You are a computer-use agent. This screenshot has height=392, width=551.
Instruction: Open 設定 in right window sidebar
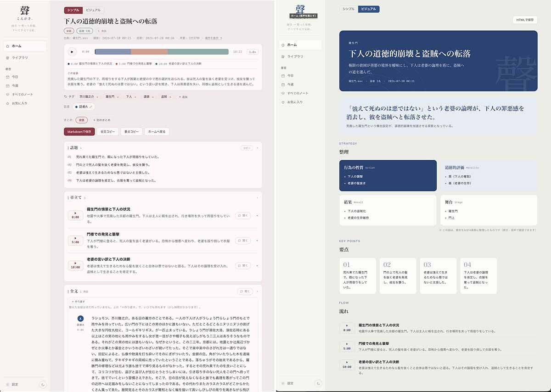(288, 383)
